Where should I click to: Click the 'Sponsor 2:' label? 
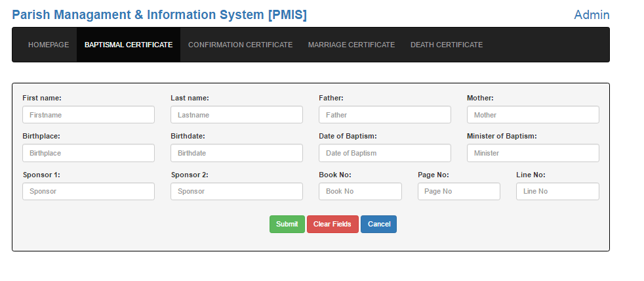coord(190,175)
